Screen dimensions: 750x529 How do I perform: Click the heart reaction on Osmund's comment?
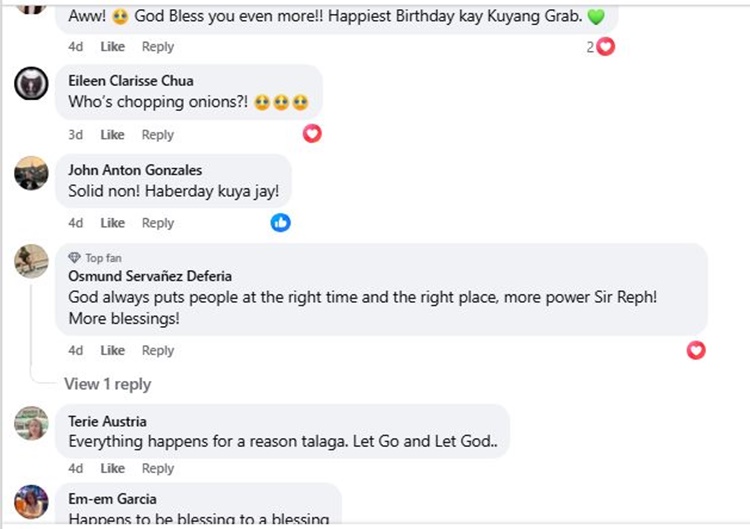(697, 350)
